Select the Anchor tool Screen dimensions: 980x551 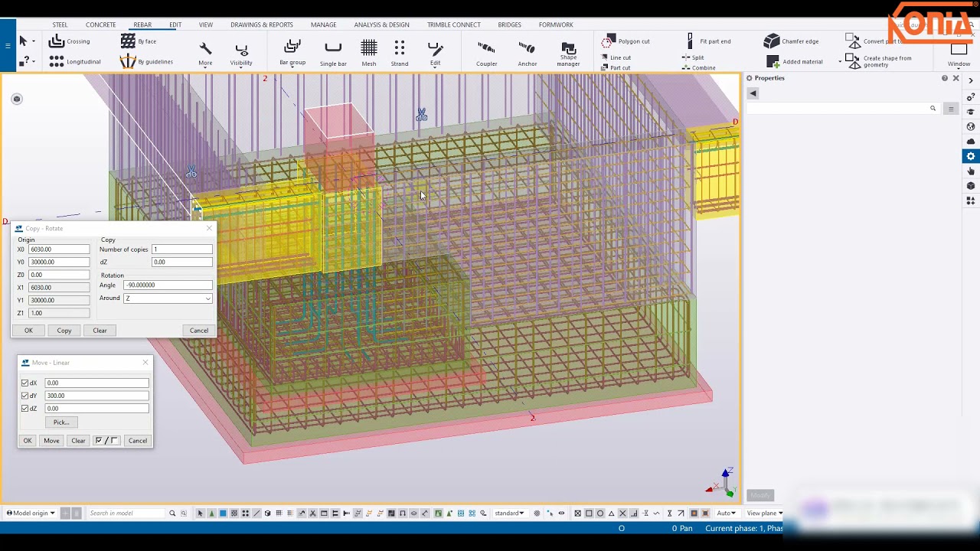(527, 54)
